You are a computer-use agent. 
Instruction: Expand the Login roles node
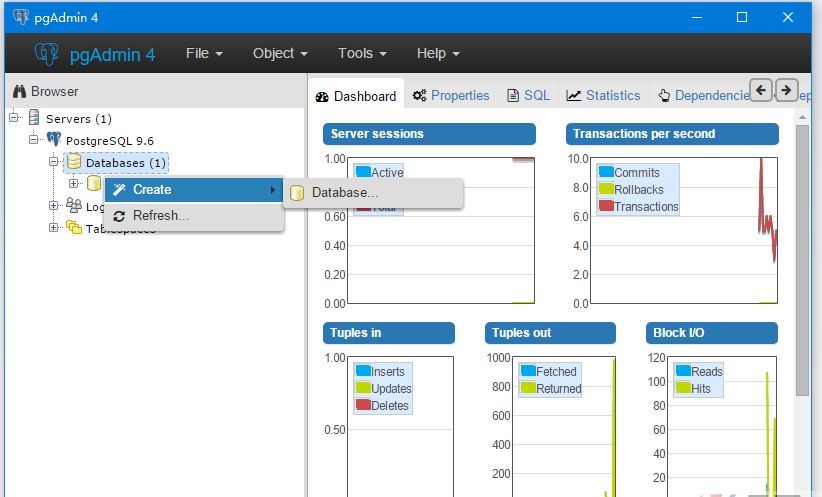pos(53,205)
